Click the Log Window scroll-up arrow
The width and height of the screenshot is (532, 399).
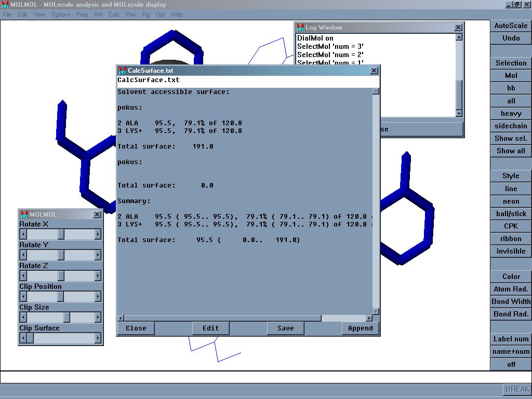click(459, 37)
